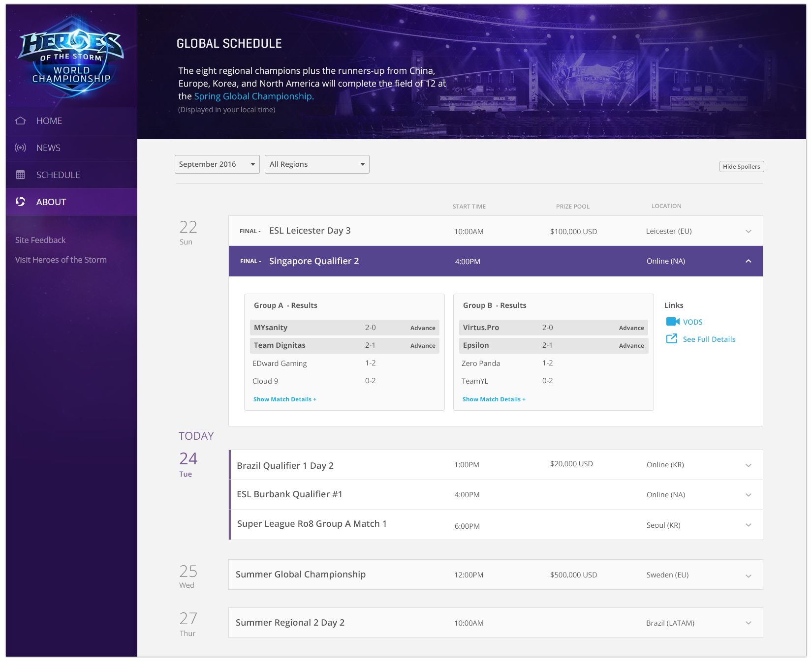Click the TeamYL team name
The height and width of the screenshot is (664, 812).
click(x=475, y=381)
